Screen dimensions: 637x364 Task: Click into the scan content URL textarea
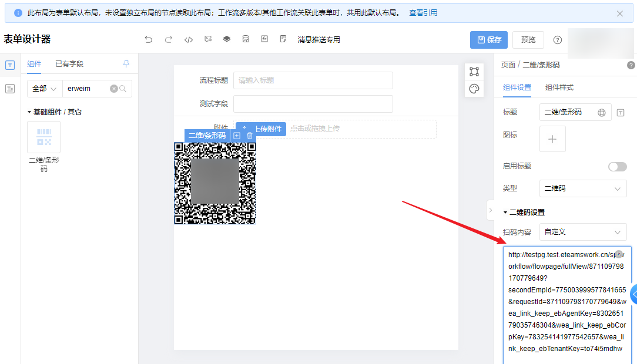567,304
